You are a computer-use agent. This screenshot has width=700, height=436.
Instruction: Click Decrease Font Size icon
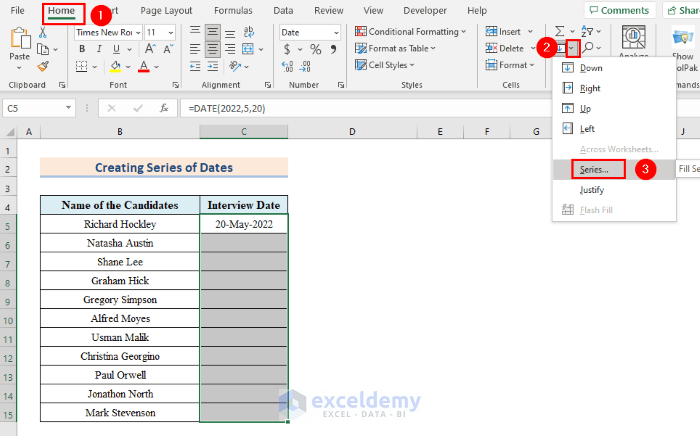[168, 49]
